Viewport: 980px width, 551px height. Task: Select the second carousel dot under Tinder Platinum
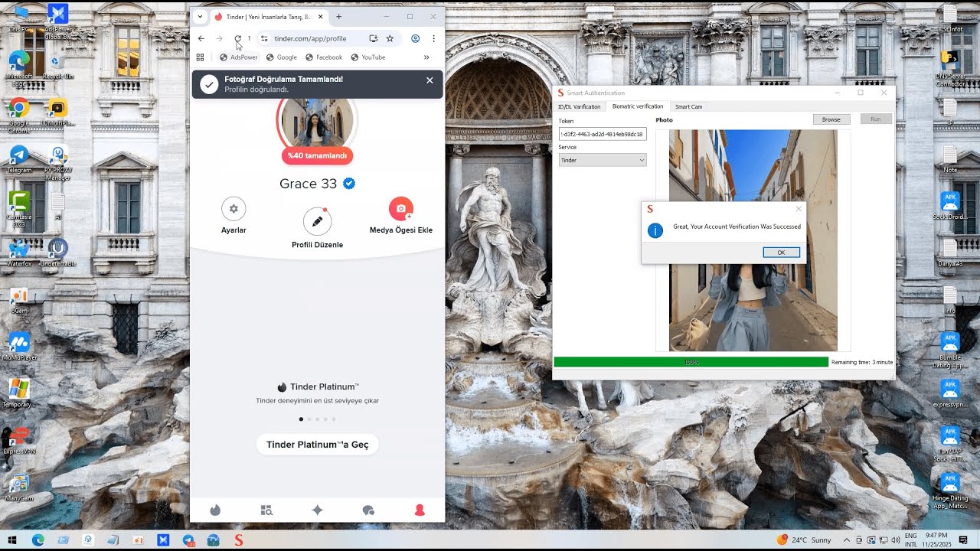click(x=309, y=419)
